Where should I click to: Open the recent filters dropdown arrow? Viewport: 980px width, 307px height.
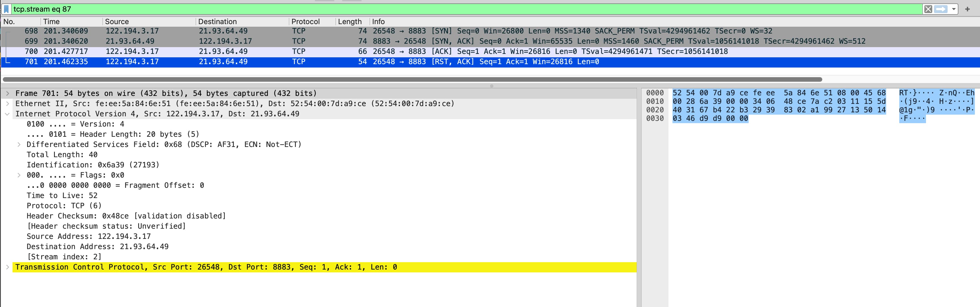coord(953,9)
